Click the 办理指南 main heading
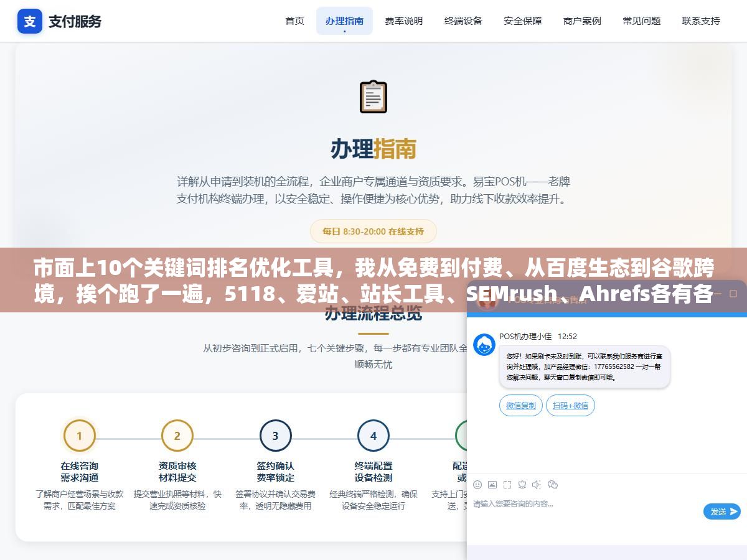The image size is (747, 560). tap(374, 149)
